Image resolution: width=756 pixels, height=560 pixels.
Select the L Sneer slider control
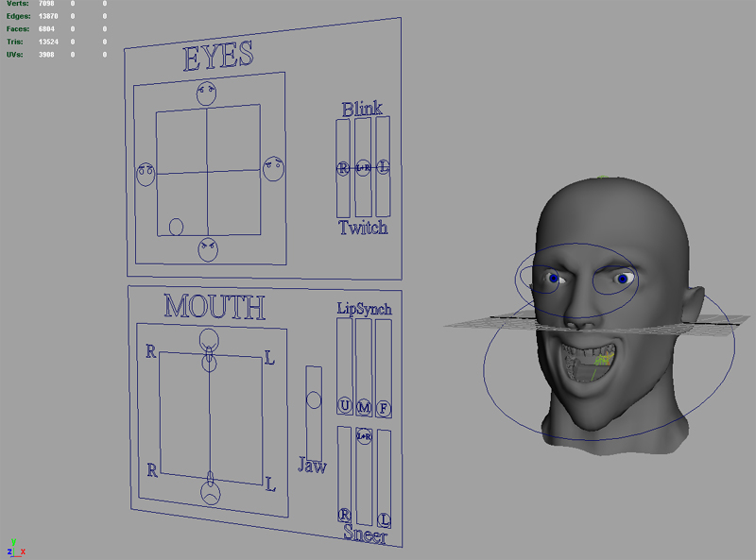(384, 518)
